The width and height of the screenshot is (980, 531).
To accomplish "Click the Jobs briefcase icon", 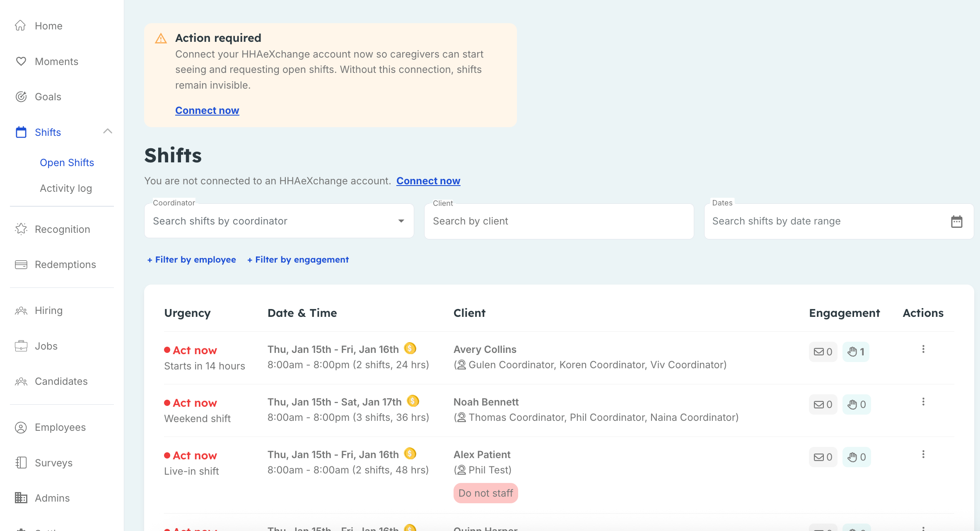I will pos(21,346).
